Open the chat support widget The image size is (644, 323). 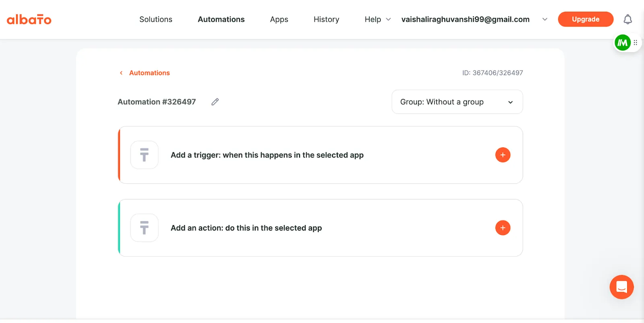(621, 287)
